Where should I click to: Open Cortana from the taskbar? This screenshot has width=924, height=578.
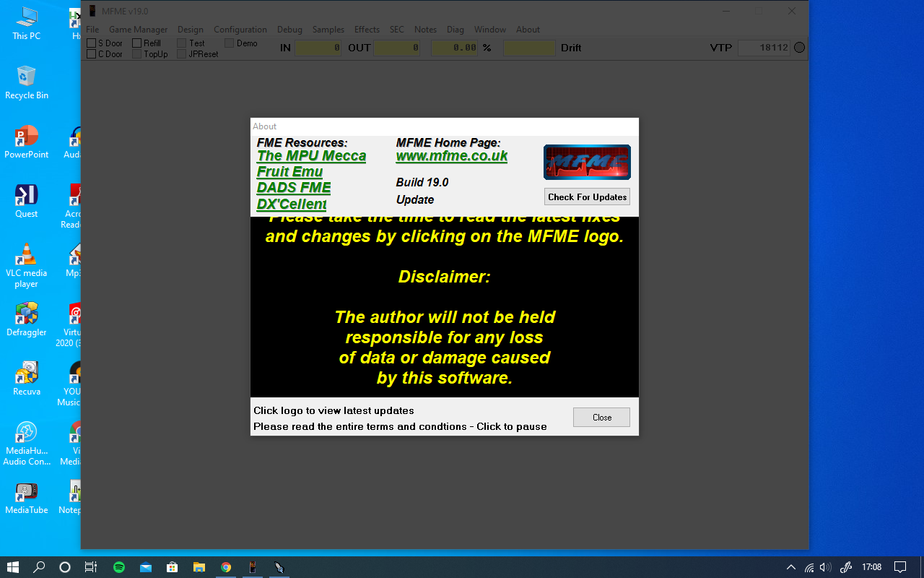[65, 567]
